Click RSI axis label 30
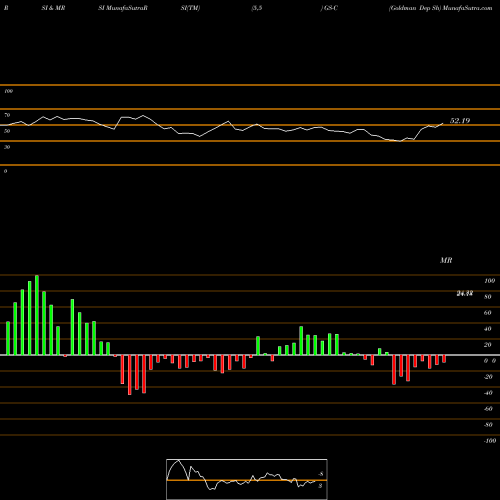Image resolution: width=500 pixels, height=500 pixels. 7,147
